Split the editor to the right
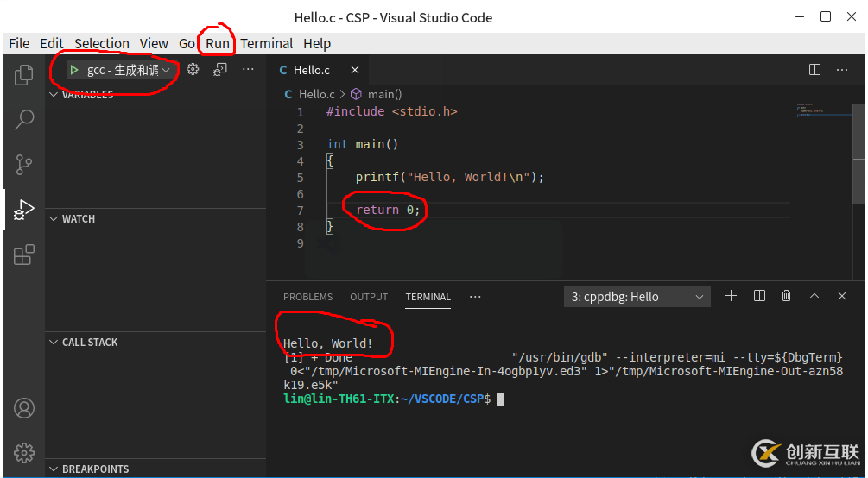The width and height of the screenshot is (868, 478). [814, 70]
